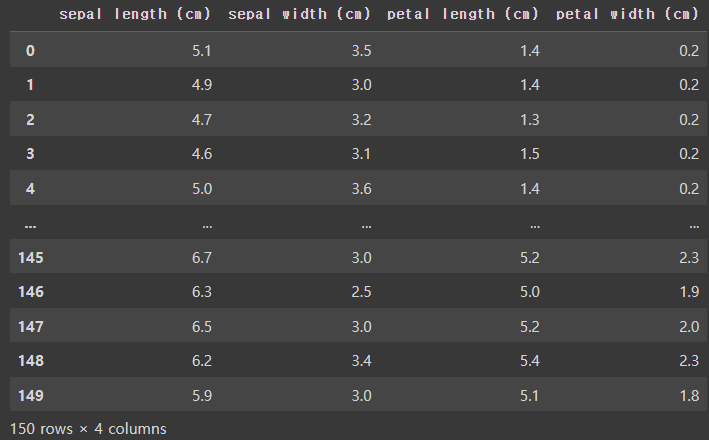
Task: Select row index 145
Action: (x=31, y=258)
